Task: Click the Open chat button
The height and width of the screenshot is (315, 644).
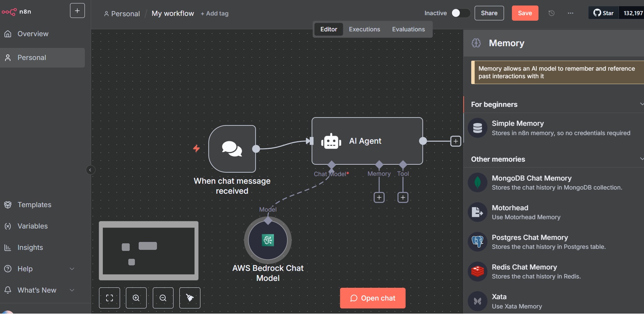Action: [373, 298]
